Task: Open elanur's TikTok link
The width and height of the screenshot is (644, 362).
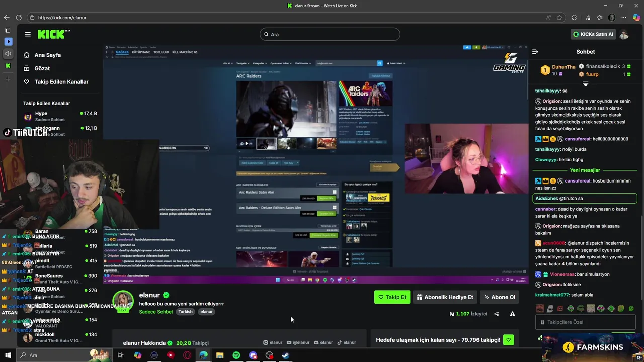Action: (x=347, y=342)
